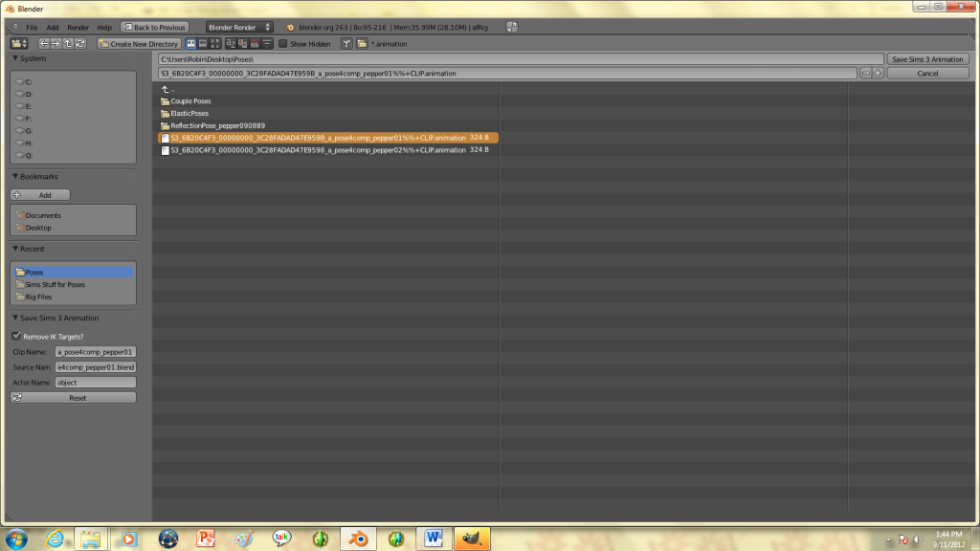
Task: Decrement file name number with minus button
Action: click(x=865, y=73)
